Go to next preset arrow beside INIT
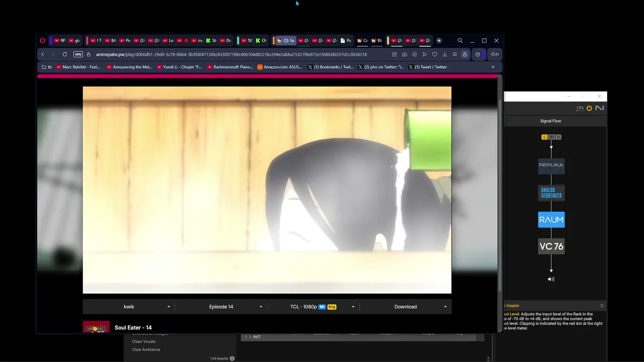The width and height of the screenshot is (644, 362). tap(250, 337)
